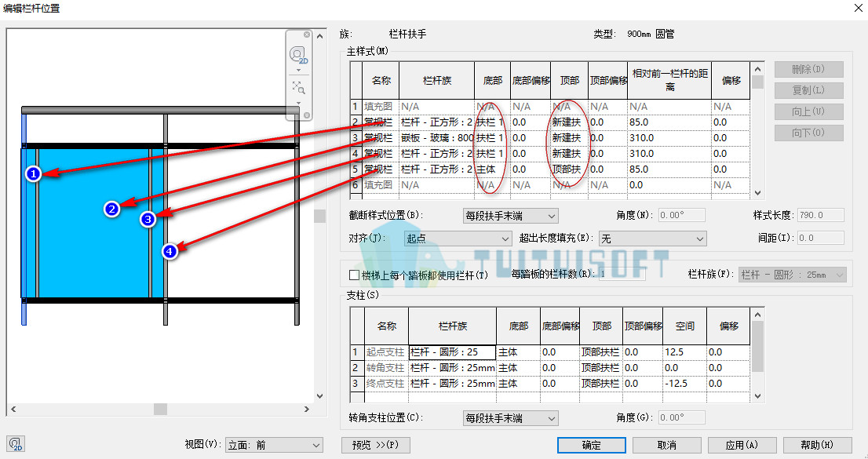
Task: Click row 3 底部 cell 扶栏 1
Action: point(493,137)
